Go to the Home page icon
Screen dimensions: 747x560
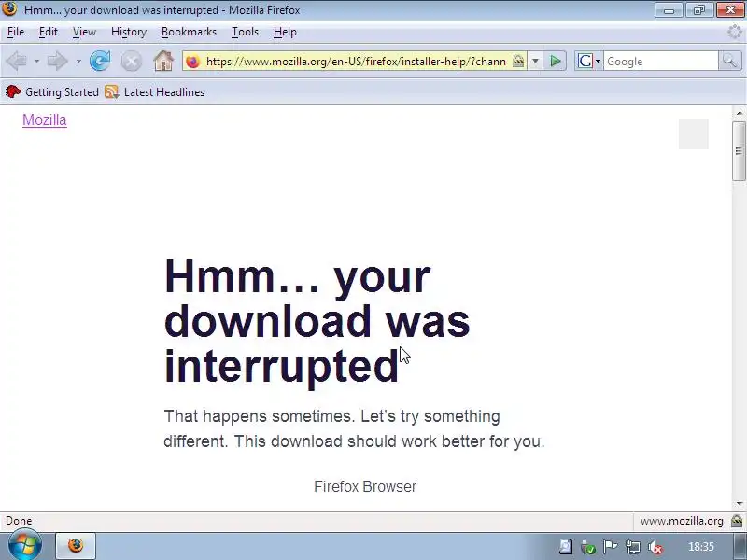point(162,61)
